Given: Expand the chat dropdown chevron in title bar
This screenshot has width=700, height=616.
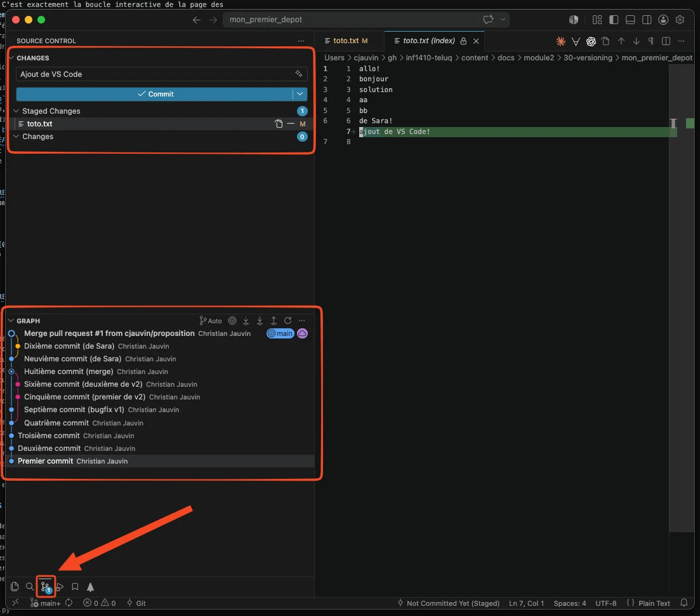Looking at the screenshot, I should coord(503,19).
